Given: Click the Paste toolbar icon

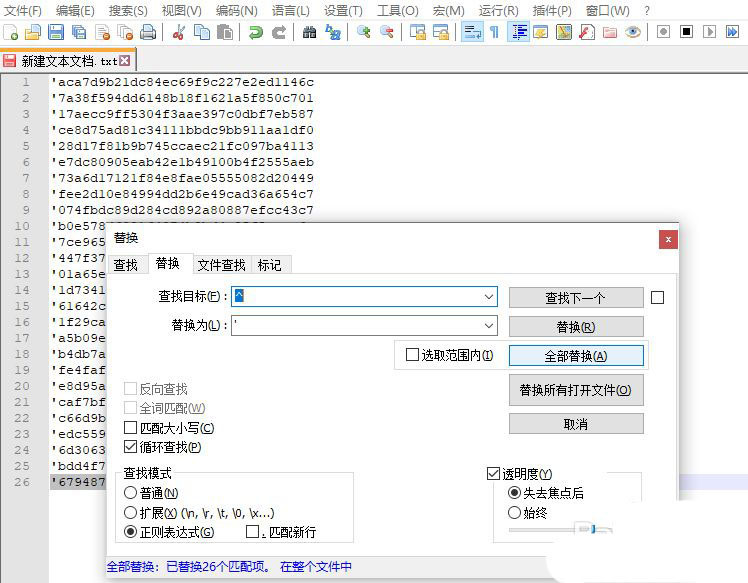Looking at the screenshot, I should point(225,32).
